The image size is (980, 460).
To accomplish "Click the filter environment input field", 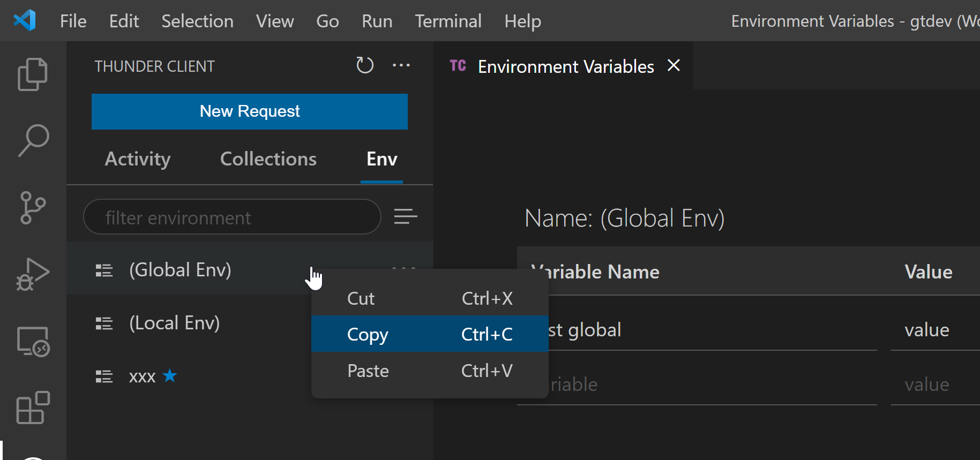I will pyautogui.click(x=232, y=217).
